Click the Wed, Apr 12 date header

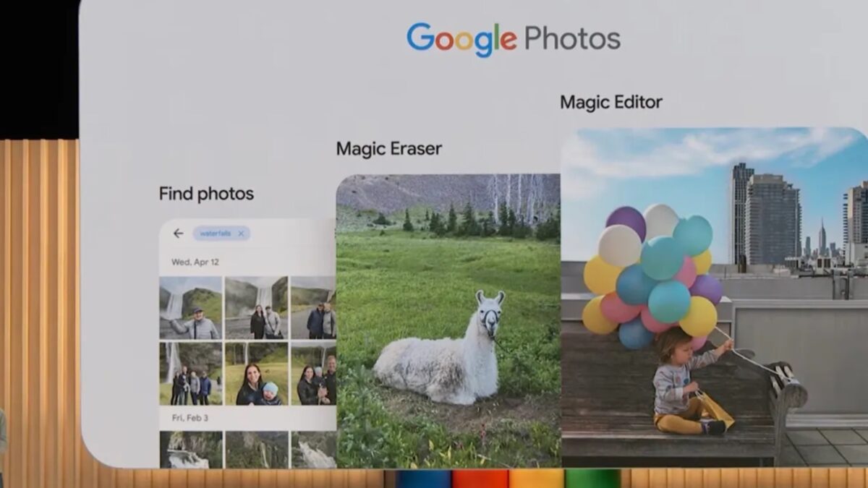(195, 260)
